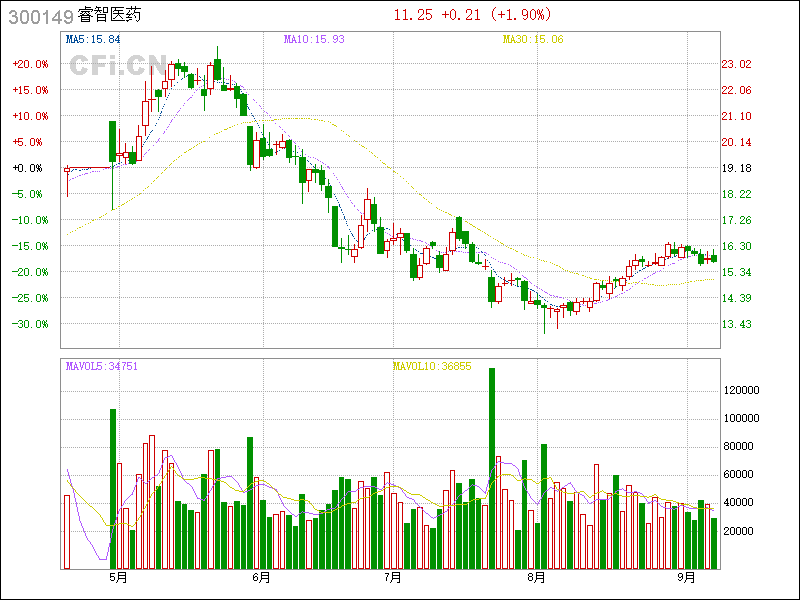Click the +20.0% percent axis label

point(29,64)
